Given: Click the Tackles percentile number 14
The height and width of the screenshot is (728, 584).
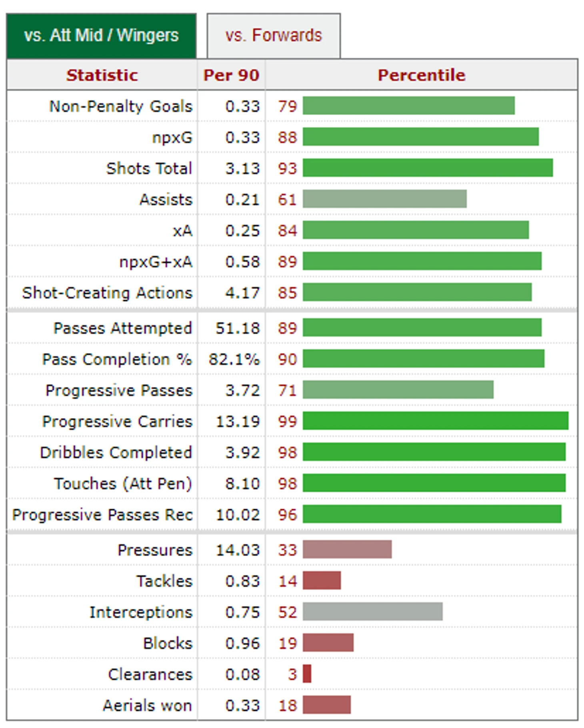Looking at the screenshot, I should click(x=288, y=581).
